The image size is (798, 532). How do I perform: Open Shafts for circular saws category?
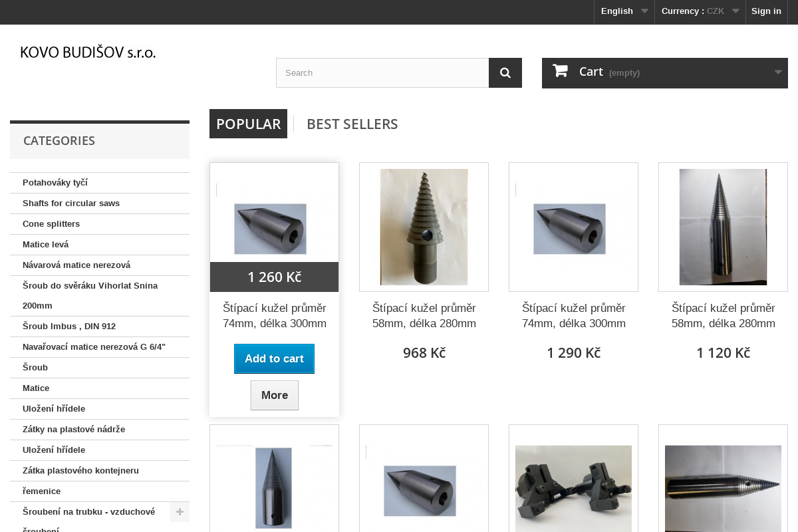[x=71, y=203]
